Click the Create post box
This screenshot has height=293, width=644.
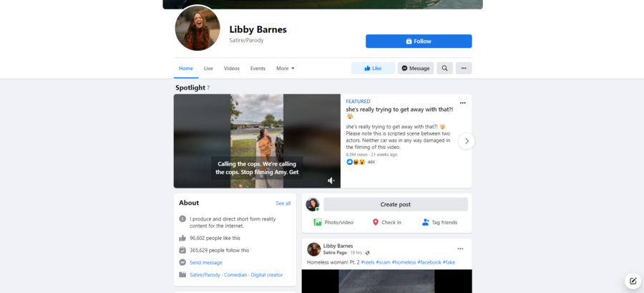(395, 204)
